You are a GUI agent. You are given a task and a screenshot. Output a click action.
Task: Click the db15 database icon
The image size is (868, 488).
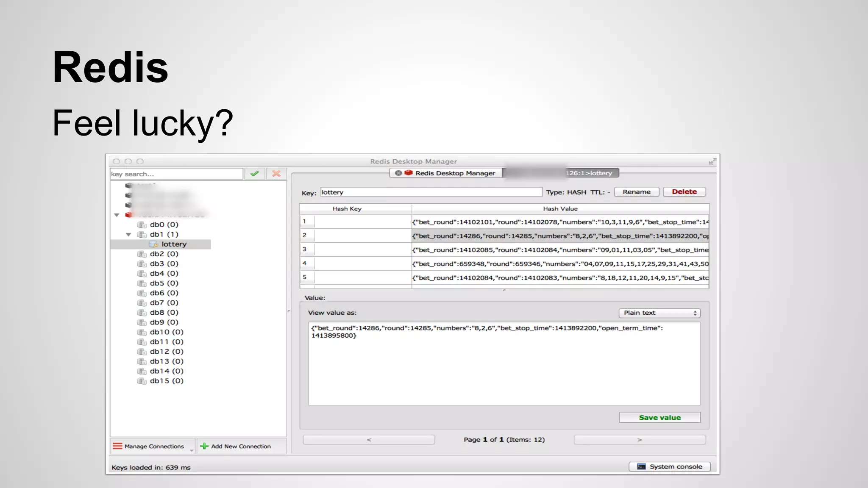pos(142,381)
